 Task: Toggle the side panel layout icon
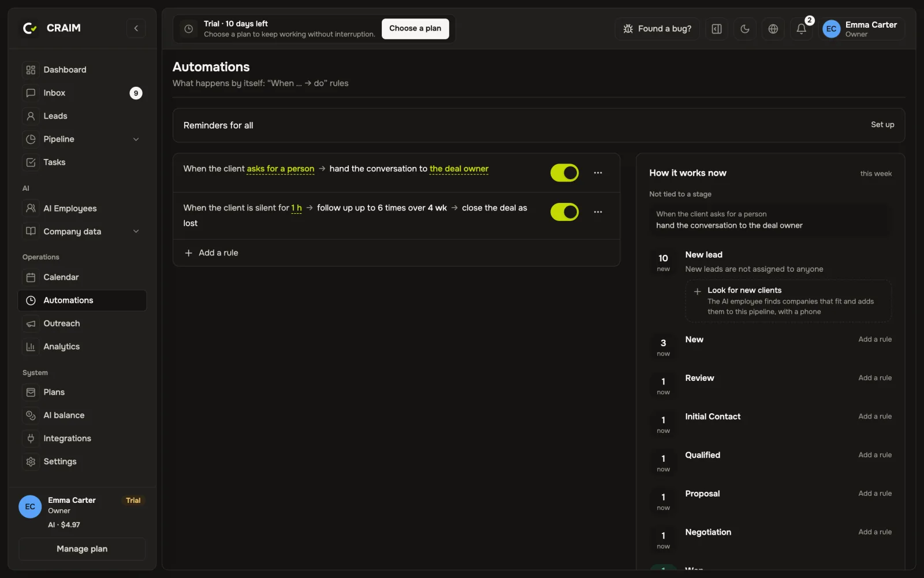(x=717, y=29)
